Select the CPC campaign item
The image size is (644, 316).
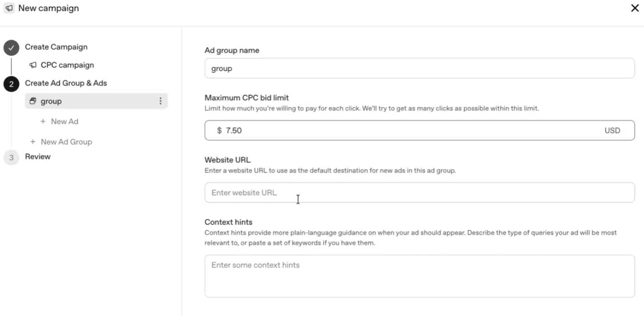67,65
